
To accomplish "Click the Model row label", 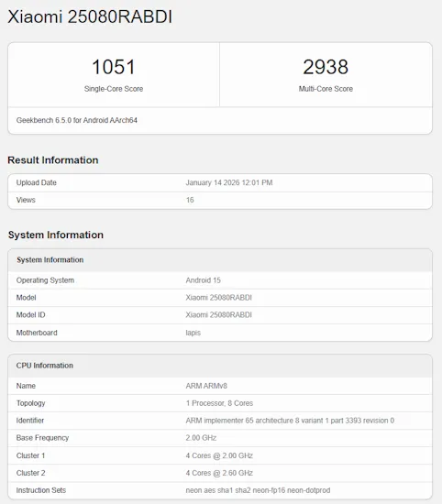I will pyautogui.click(x=26, y=298).
